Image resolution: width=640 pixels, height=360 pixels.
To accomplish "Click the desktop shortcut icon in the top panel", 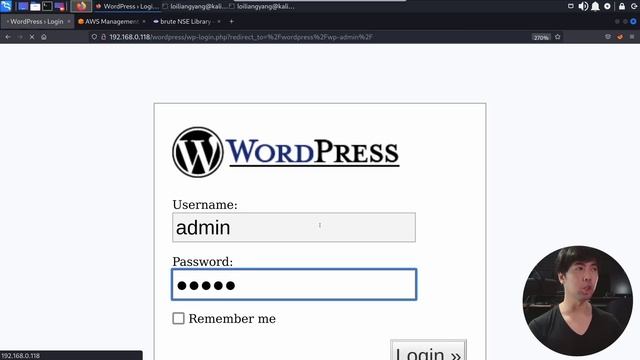I will point(23,7).
